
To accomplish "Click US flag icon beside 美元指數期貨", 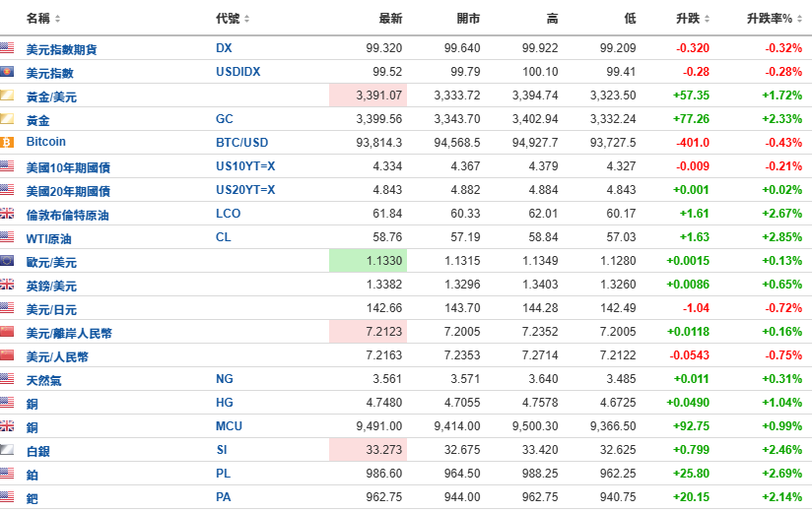I will point(7,48).
